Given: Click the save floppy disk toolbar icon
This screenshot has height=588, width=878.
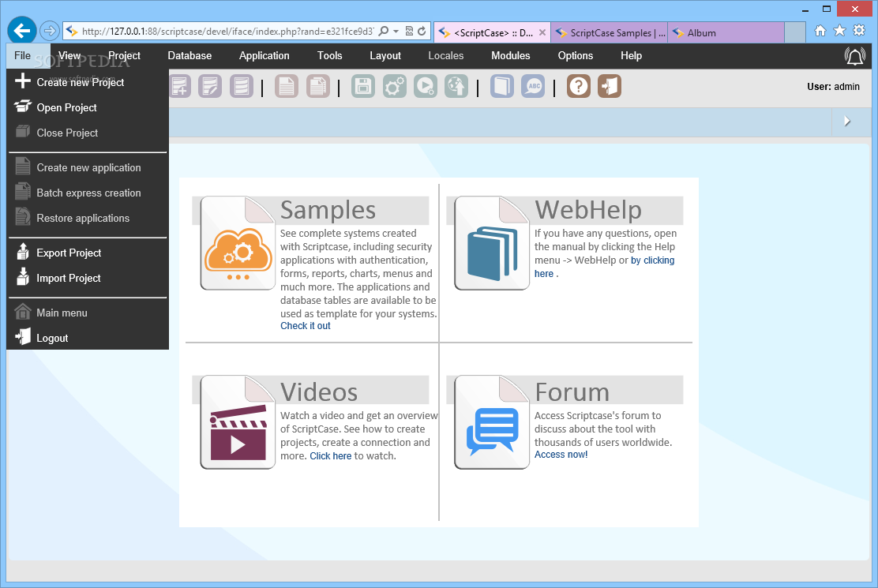Looking at the screenshot, I should (363, 86).
